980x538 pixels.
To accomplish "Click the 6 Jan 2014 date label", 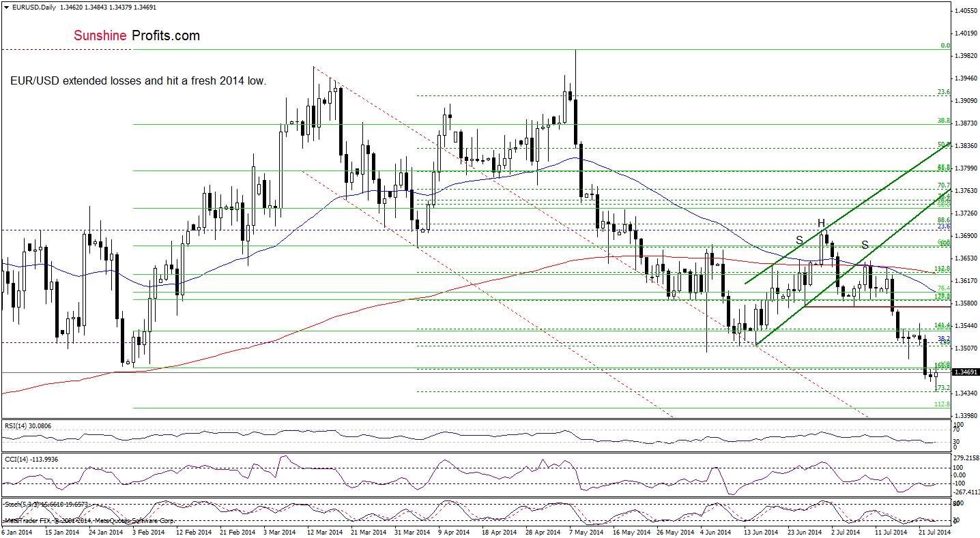I will point(17,531).
